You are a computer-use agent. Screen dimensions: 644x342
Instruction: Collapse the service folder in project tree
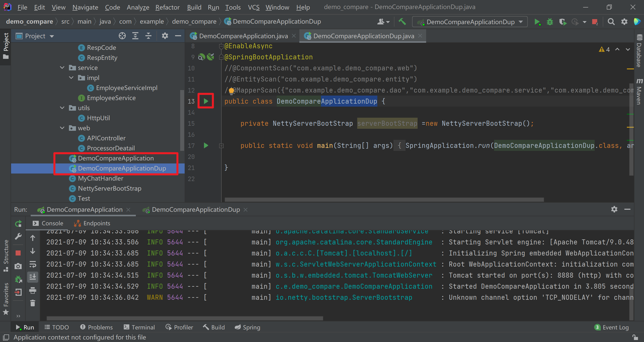click(x=62, y=68)
